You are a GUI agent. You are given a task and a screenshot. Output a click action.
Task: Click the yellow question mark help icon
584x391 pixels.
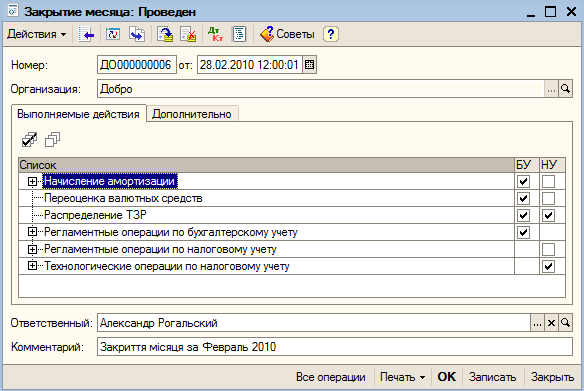(x=331, y=34)
